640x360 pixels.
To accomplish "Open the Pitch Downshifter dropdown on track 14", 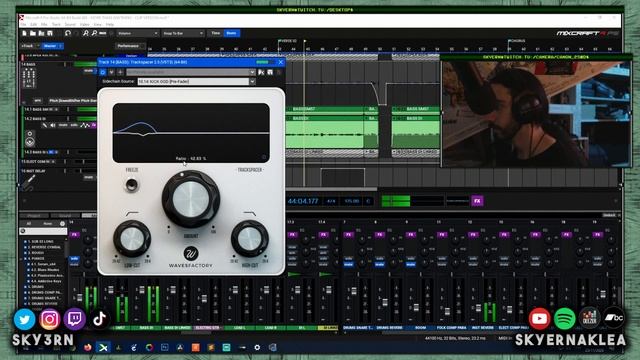I will click(72, 100).
